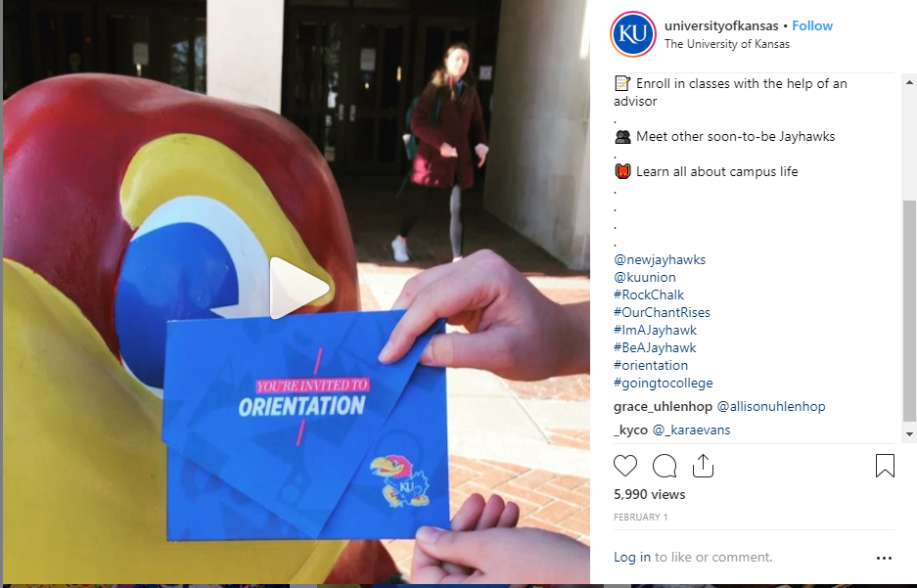Open universityofkansas username link
This screenshot has width=917, height=588.
(x=721, y=25)
